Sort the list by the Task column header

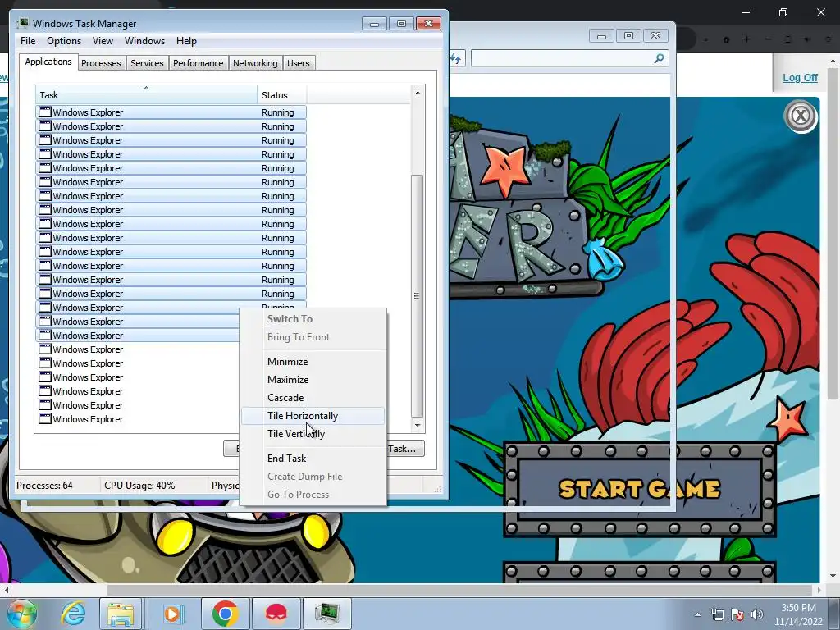[146, 95]
